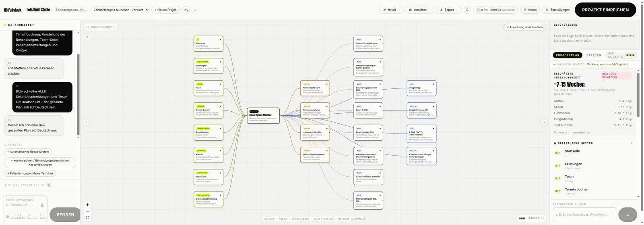Switch to the Dateien tab
The height and width of the screenshot is (225, 644).
pyautogui.click(x=594, y=55)
